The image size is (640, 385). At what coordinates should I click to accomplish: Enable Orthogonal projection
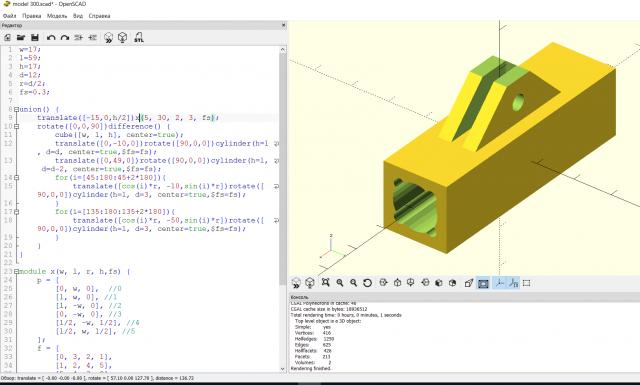pyautogui.click(x=483, y=283)
